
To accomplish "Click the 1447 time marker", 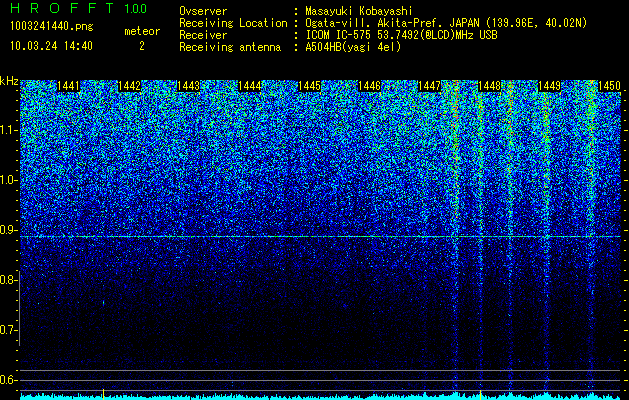I will (429, 86).
